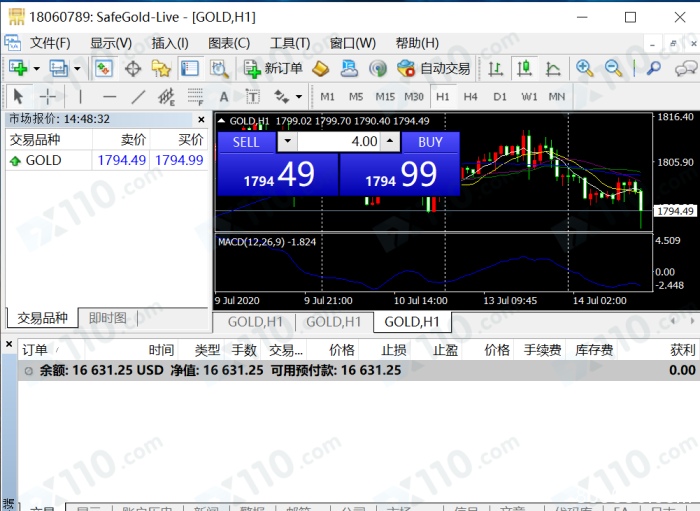Switch timeframe to M5
Viewport: 700px width, 511px height.
pos(356,96)
